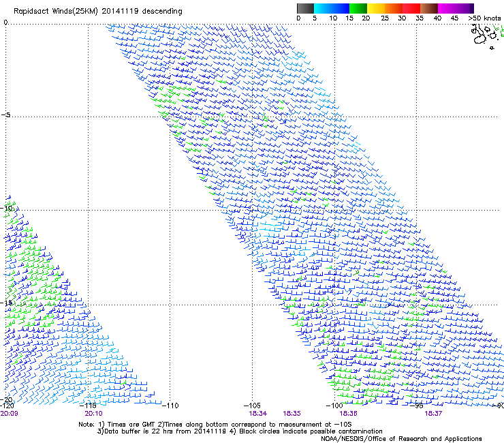Click the magenta 40-45 knots legend segment
Viewport: 504px width, 443px height.
pyautogui.click(x=447, y=8)
